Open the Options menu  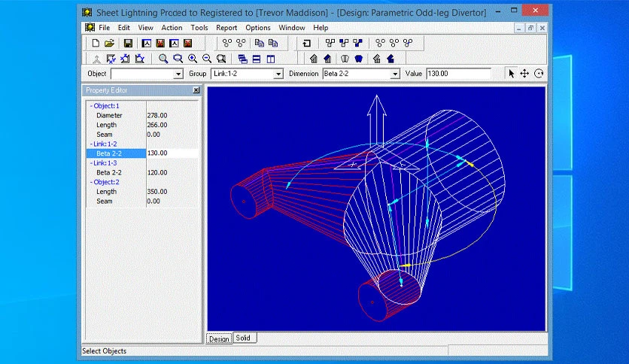tap(258, 28)
